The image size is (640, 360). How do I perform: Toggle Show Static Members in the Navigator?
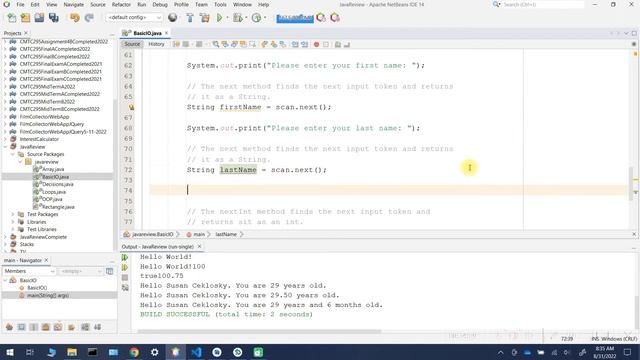[x=33, y=327]
